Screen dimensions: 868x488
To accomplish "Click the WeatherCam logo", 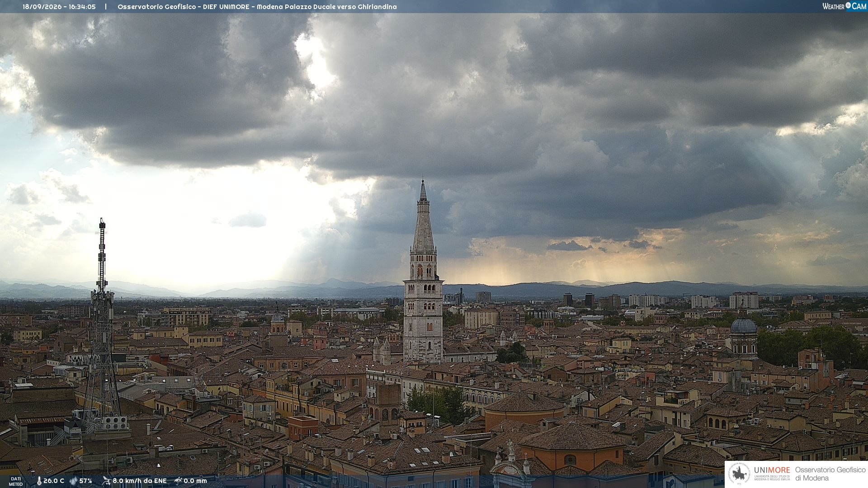I will pyautogui.click(x=844, y=6).
